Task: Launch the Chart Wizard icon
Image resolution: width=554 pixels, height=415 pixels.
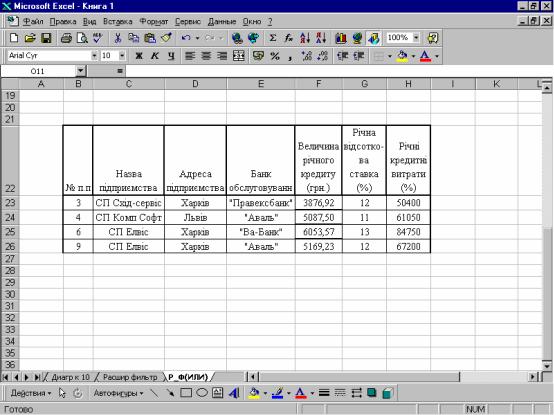Action: click(x=341, y=38)
